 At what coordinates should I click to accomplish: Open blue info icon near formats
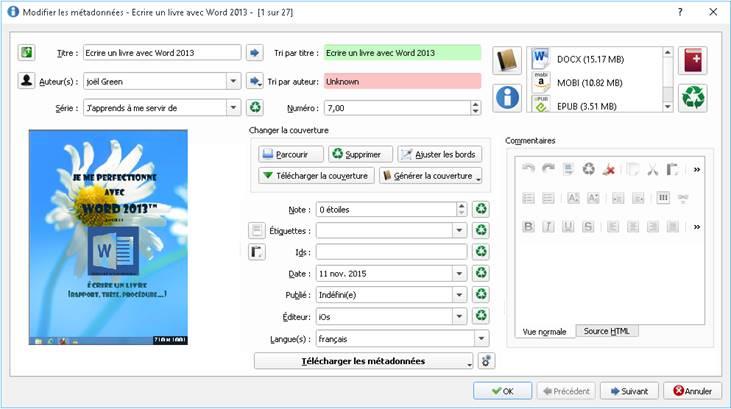tap(507, 97)
